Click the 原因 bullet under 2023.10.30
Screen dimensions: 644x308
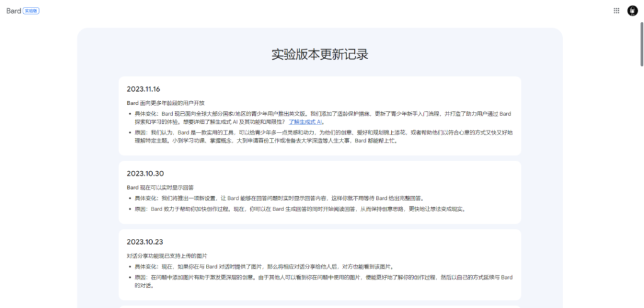[299, 209]
